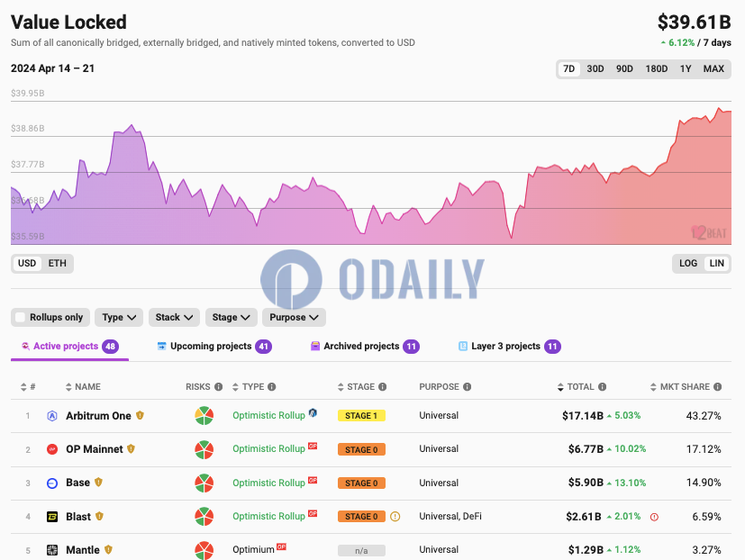
Task: Open the risk pie chart for Mantle
Action: pyautogui.click(x=204, y=550)
